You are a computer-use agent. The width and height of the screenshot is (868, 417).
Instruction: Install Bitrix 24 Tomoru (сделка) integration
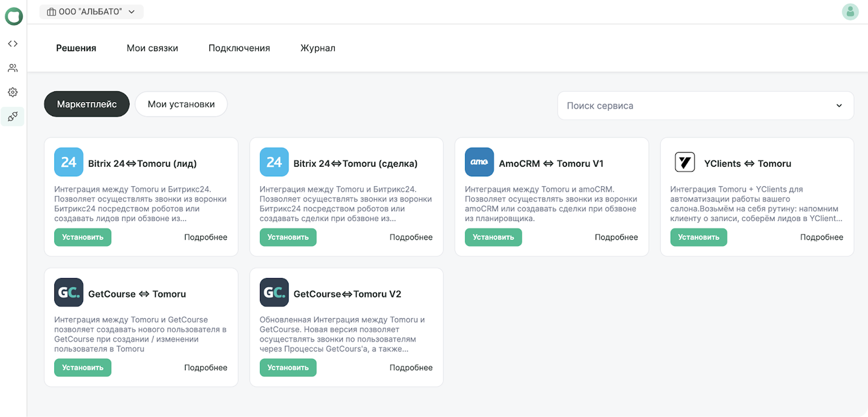pyautogui.click(x=288, y=237)
